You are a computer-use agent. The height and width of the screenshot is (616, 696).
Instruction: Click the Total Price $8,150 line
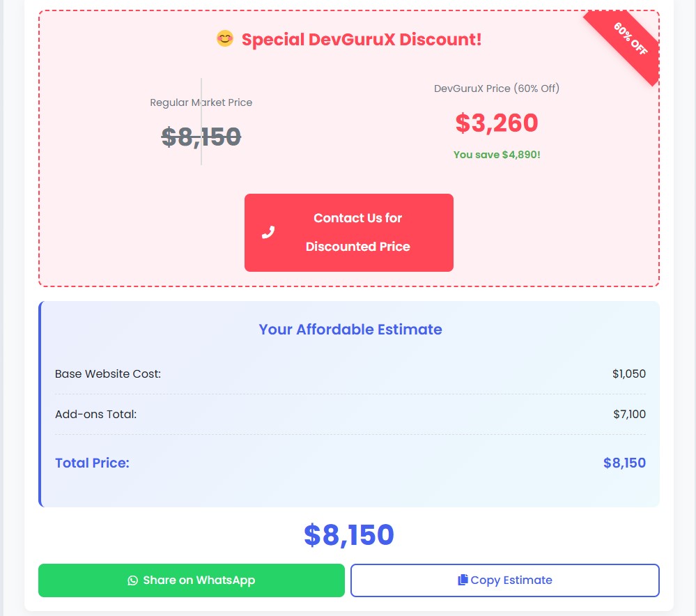(350, 462)
